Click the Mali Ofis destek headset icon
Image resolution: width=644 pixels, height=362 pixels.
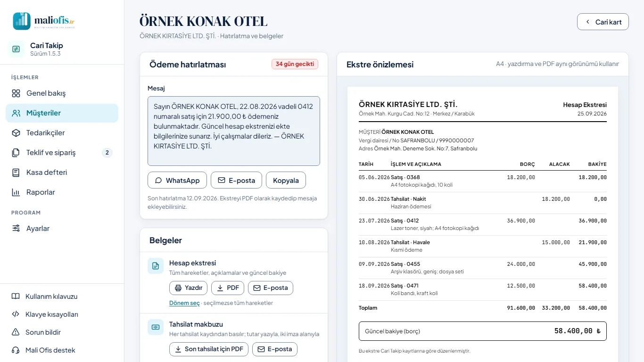pos(16,350)
